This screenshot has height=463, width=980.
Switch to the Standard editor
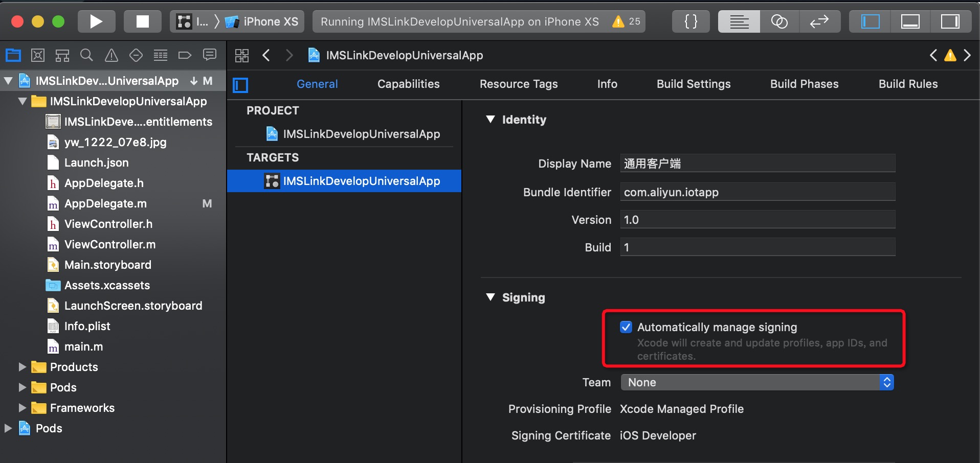[739, 21]
